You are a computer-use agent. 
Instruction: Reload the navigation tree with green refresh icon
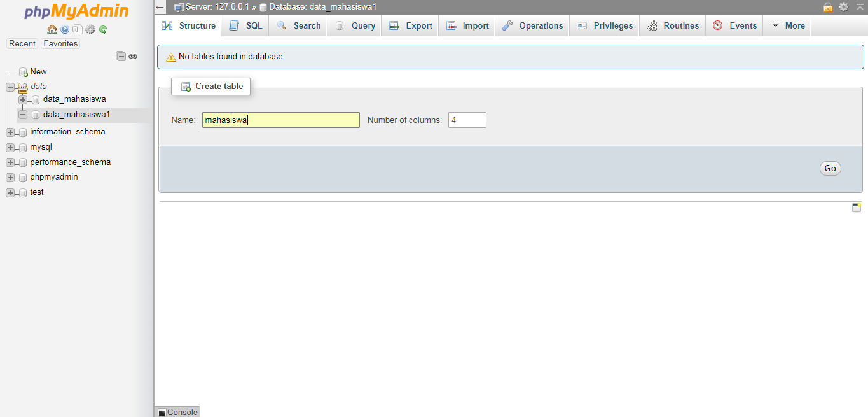click(x=102, y=29)
